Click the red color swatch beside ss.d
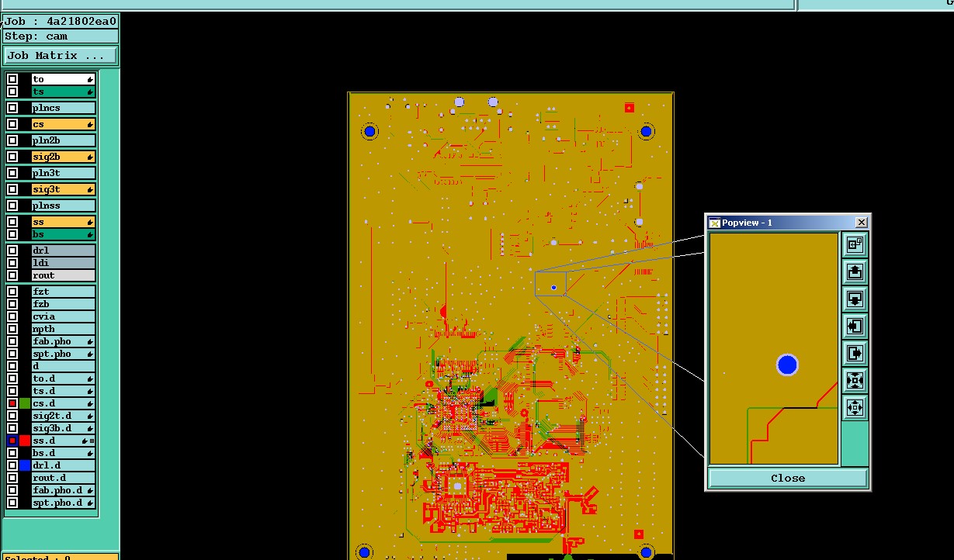Image resolution: width=954 pixels, height=560 pixels. pos(25,441)
